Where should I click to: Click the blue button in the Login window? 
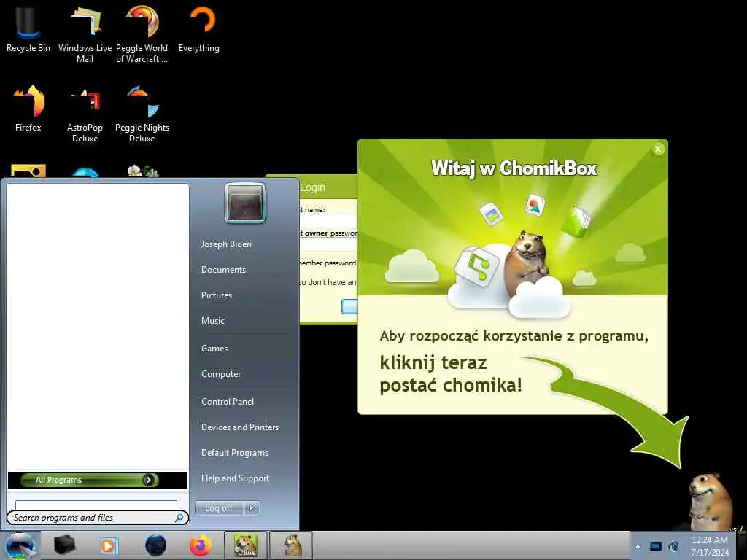[349, 307]
